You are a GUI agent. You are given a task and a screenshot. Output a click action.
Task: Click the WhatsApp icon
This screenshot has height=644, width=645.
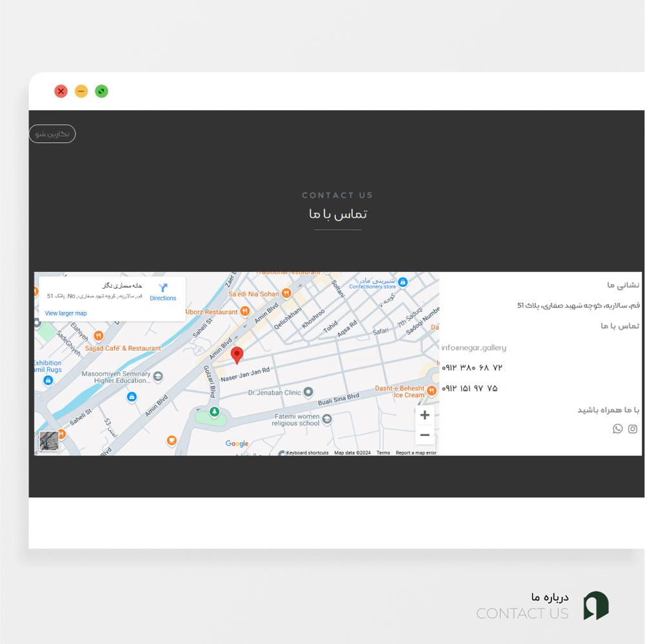[x=617, y=429]
